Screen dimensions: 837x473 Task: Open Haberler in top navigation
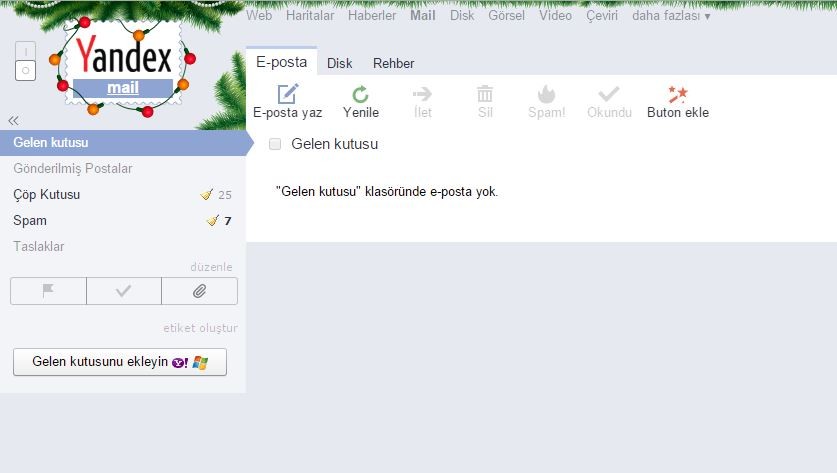372,15
